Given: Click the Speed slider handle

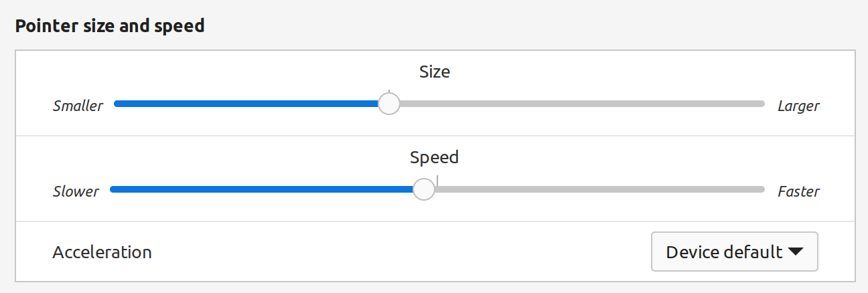Looking at the screenshot, I should click(x=423, y=189).
